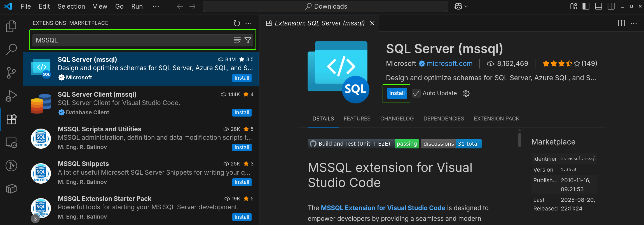This screenshot has height=225, width=644.
Task: Install SQL Server Client (mssql) extension
Action: pos(242,113)
